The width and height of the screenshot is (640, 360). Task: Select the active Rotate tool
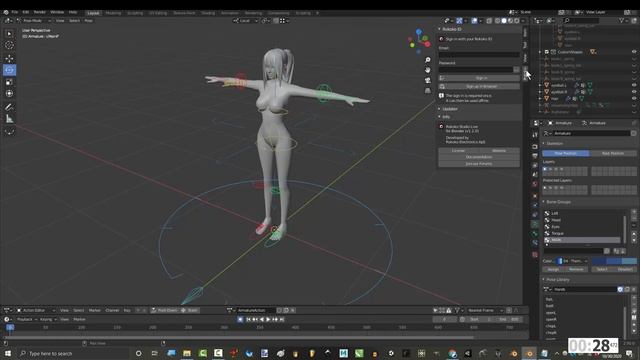click(x=9, y=70)
